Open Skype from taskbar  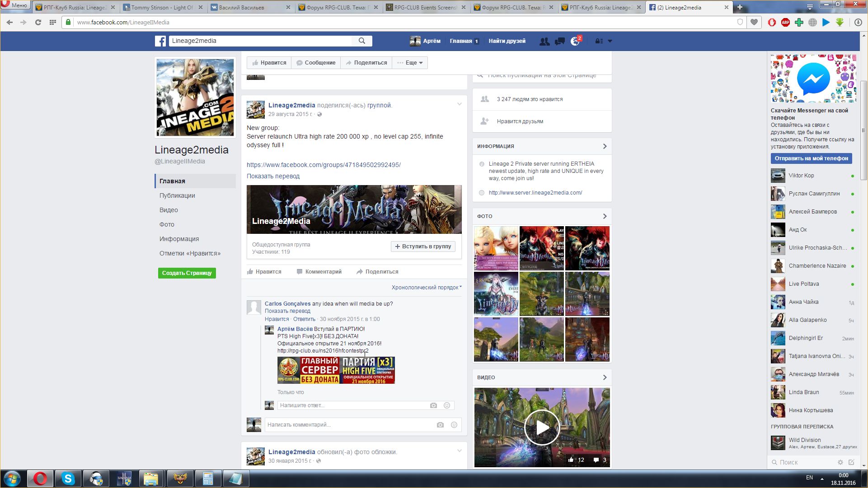(68, 479)
